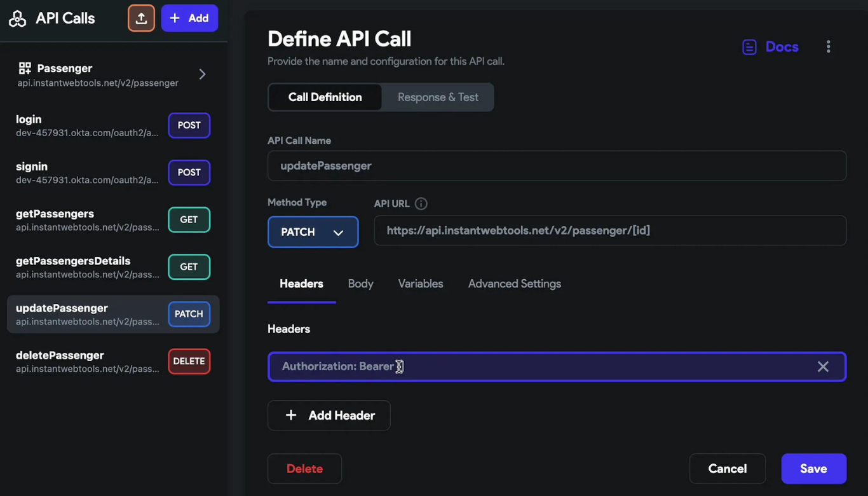Image resolution: width=868 pixels, height=496 pixels.
Task: Switch to the Response & Test tab
Action: coord(438,97)
